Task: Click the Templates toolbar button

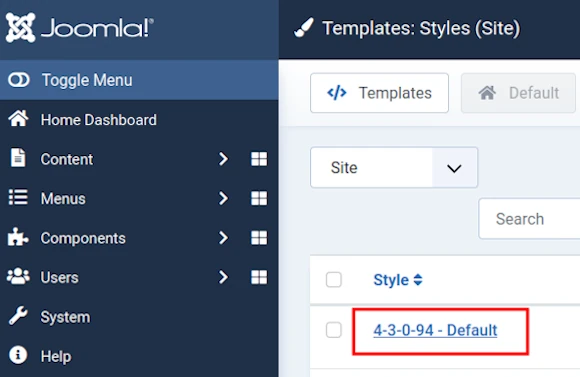Action: click(380, 93)
